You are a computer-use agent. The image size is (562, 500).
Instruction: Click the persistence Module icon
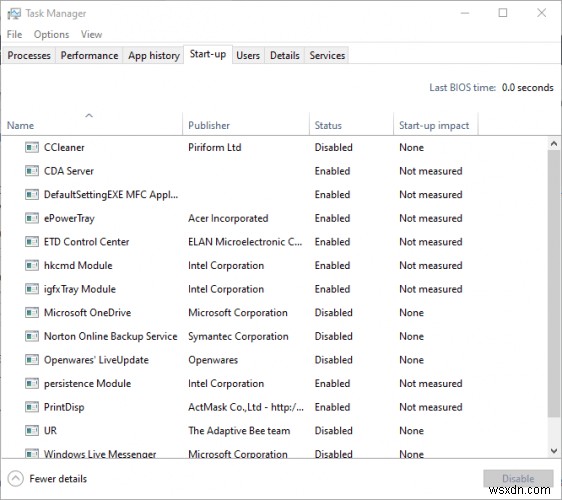click(32, 384)
